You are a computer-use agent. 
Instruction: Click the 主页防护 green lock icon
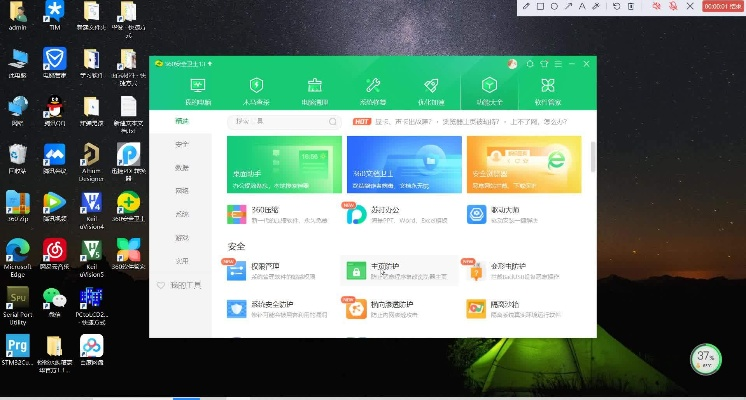pyautogui.click(x=354, y=271)
